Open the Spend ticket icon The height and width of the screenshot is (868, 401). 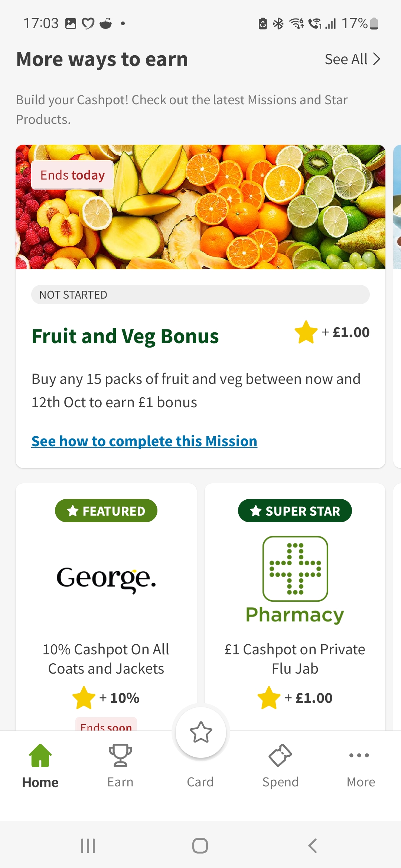tap(280, 755)
